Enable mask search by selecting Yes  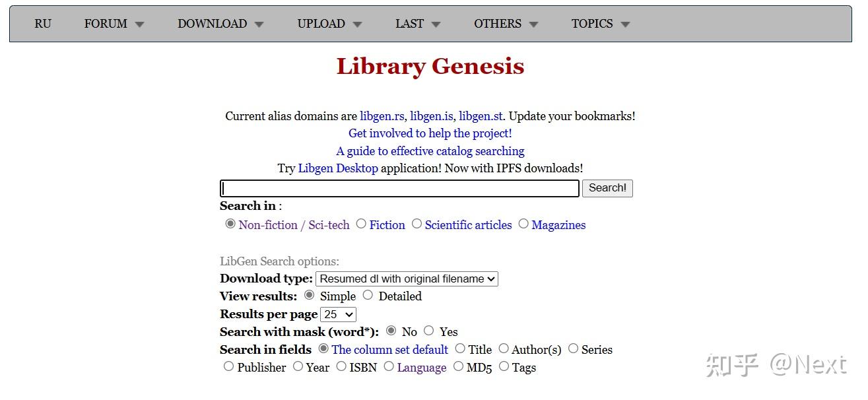point(429,331)
